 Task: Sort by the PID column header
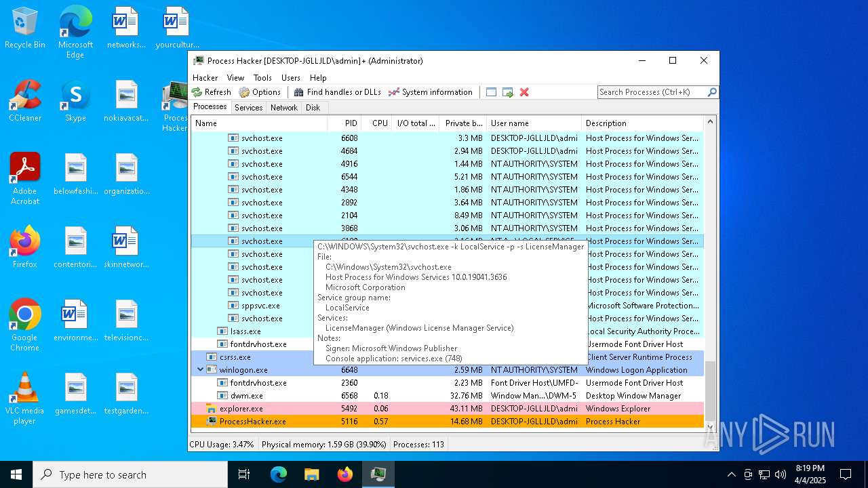pyautogui.click(x=344, y=123)
